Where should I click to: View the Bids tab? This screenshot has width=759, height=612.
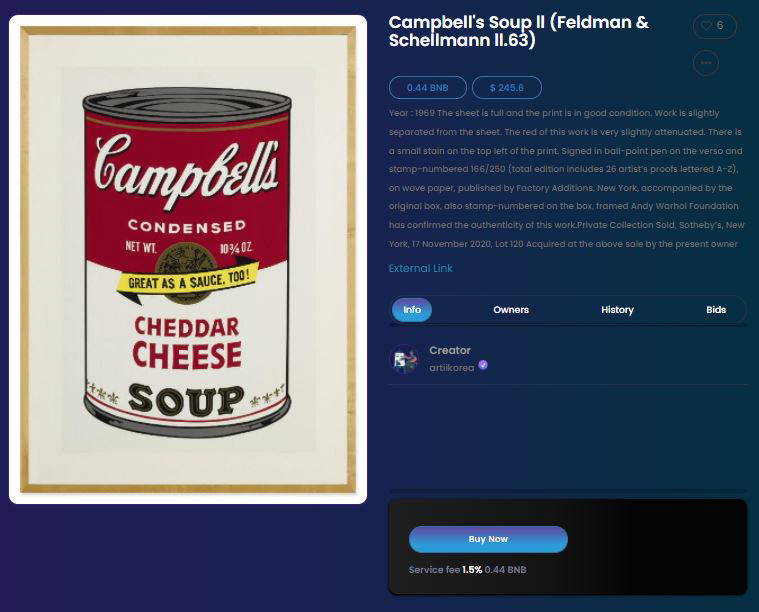coord(716,310)
